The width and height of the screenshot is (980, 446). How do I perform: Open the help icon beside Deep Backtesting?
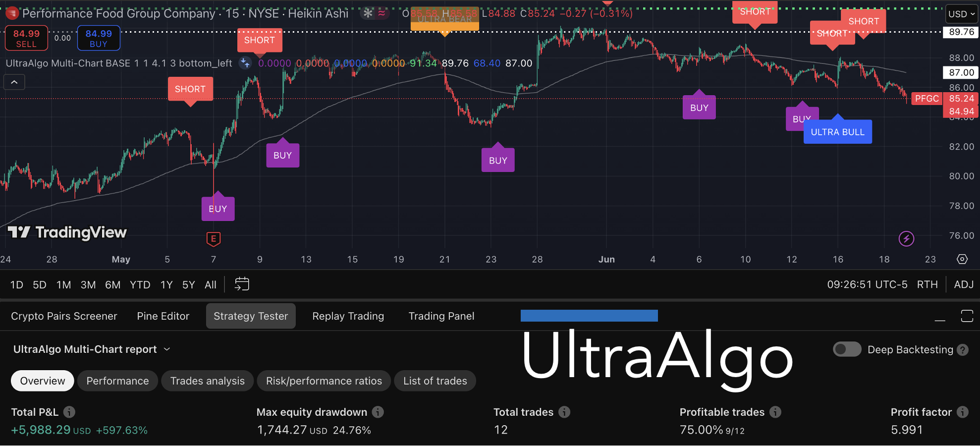[x=963, y=350]
